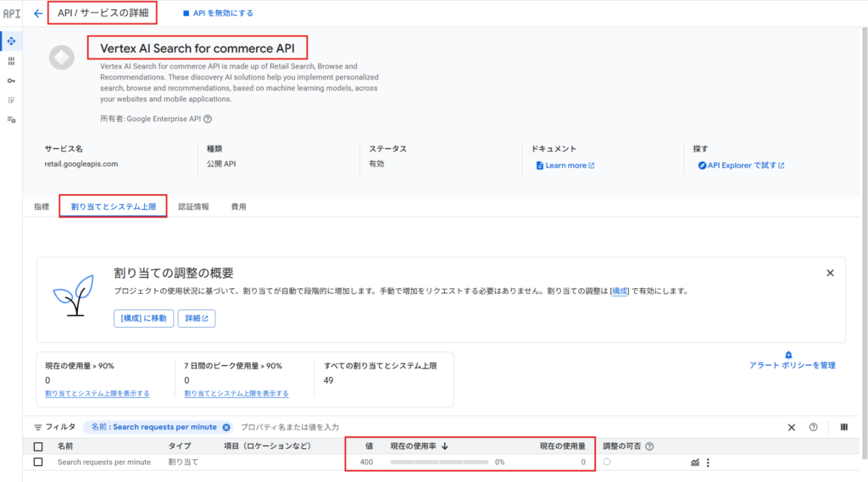
Task: Remove the Search requests per minute filter chip
Action: [x=226, y=427]
